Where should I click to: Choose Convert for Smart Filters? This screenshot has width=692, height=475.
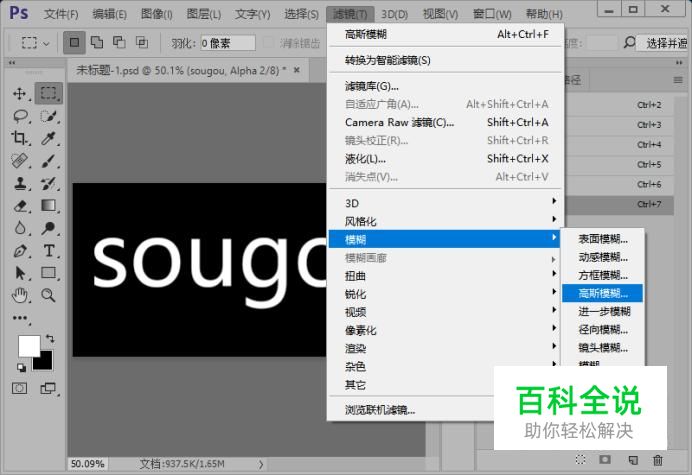[x=446, y=60]
